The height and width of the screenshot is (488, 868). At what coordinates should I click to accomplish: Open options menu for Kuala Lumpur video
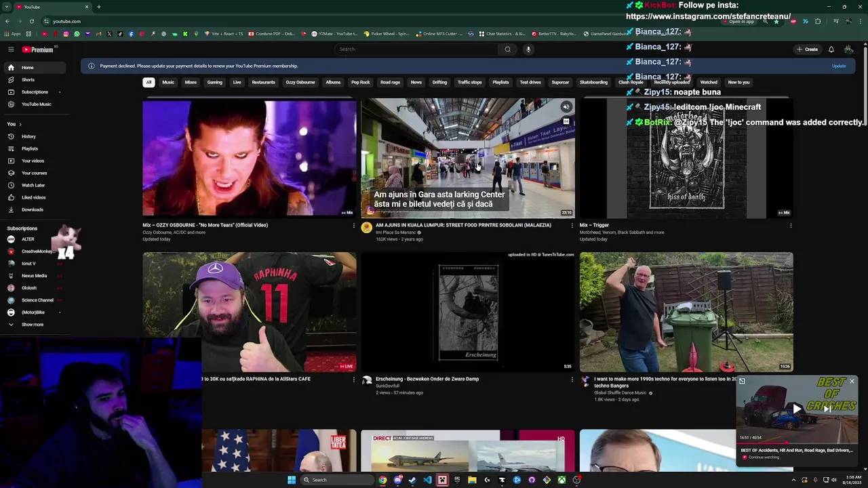coord(572,226)
